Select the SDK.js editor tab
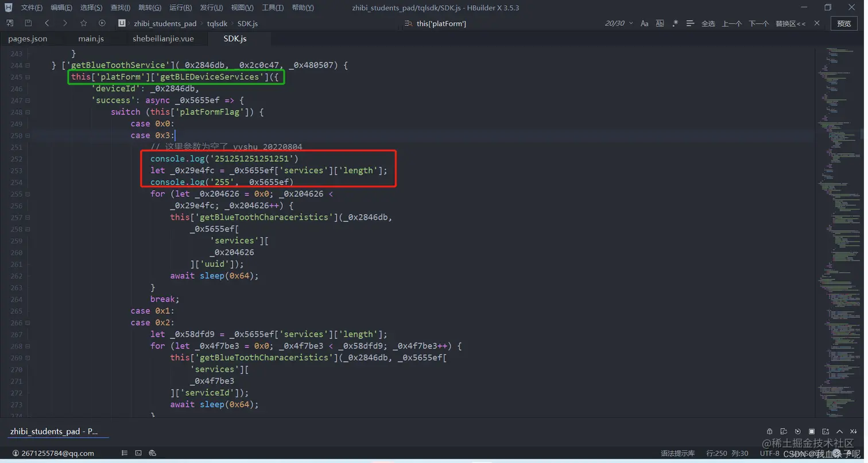 point(235,38)
